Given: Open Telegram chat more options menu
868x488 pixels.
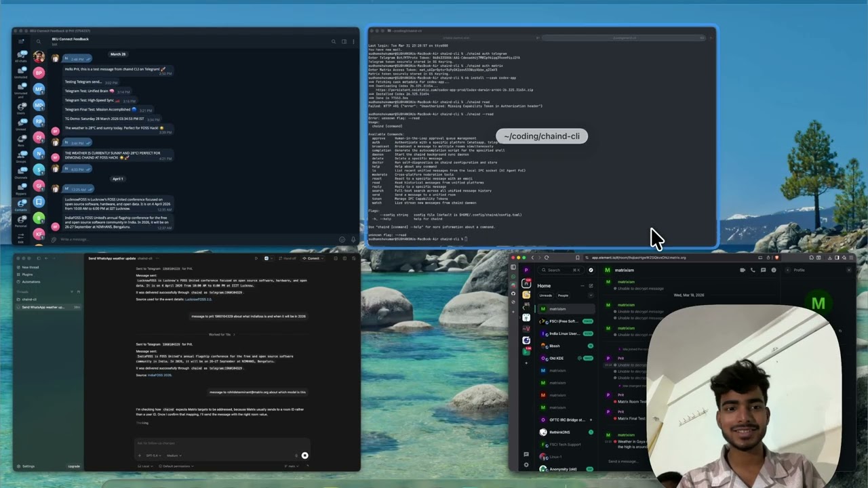Looking at the screenshot, I should [x=353, y=41].
